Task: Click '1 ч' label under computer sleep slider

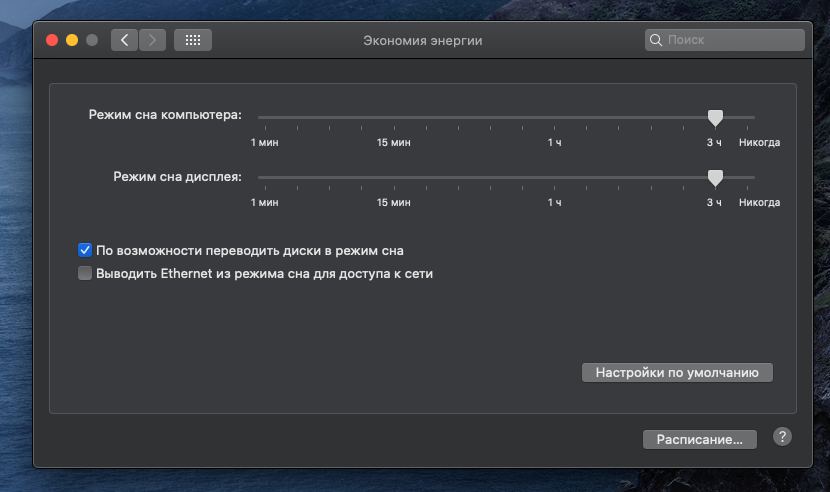Action: [x=554, y=142]
